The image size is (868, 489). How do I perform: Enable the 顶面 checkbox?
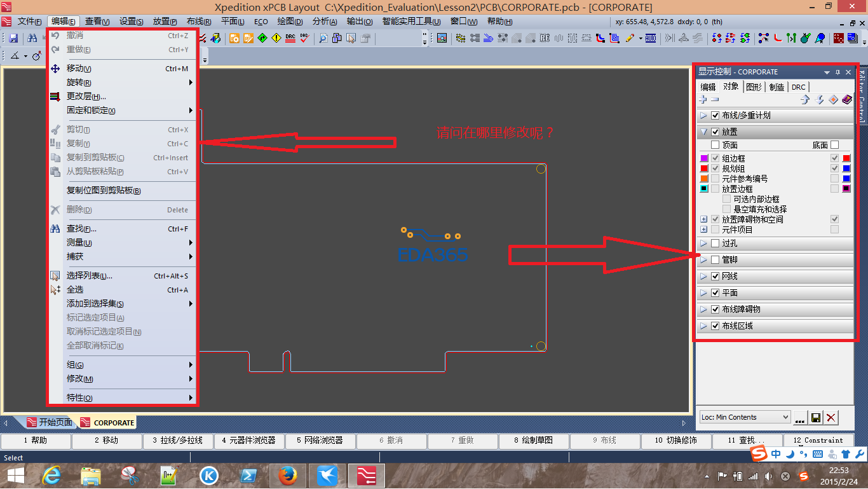[715, 145]
